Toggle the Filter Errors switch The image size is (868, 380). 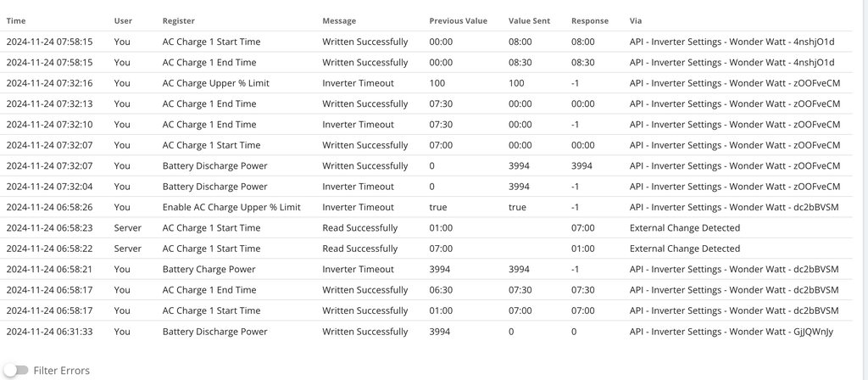(x=16, y=371)
